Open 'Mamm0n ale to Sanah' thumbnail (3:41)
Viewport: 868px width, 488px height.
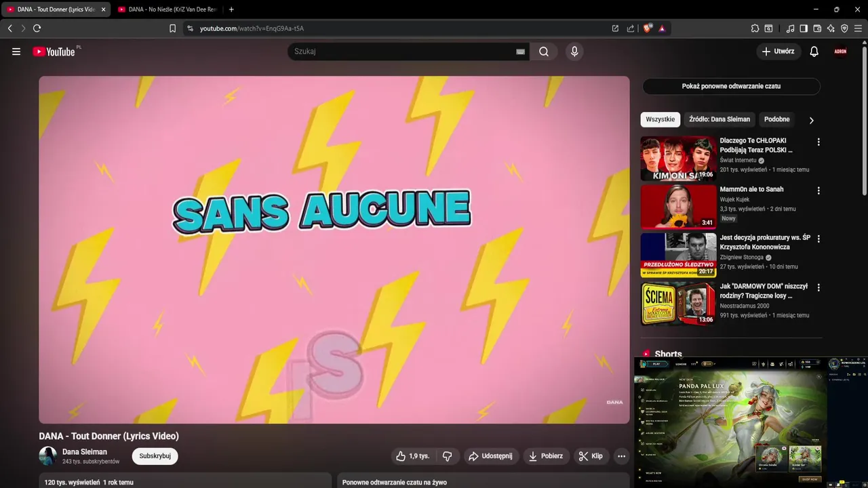[678, 207]
